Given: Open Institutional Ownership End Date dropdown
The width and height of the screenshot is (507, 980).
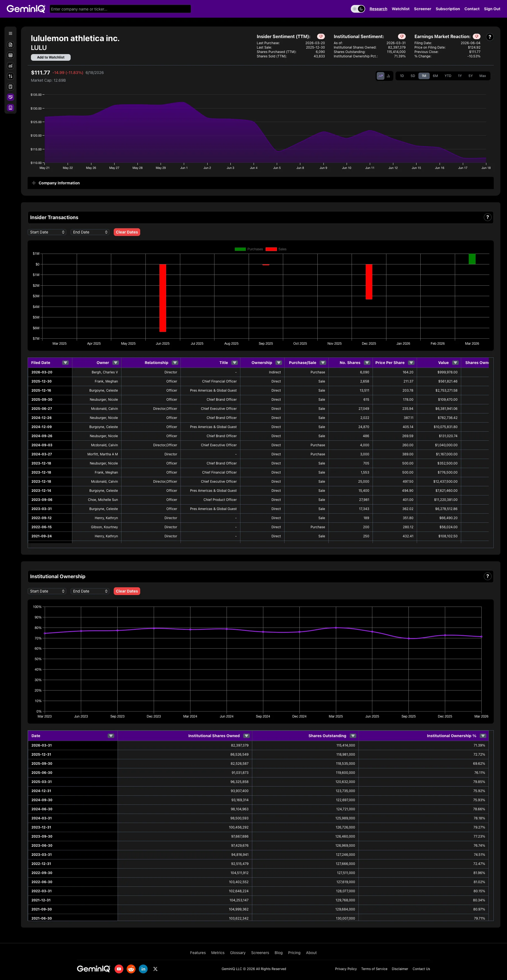Looking at the screenshot, I should (90, 591).
